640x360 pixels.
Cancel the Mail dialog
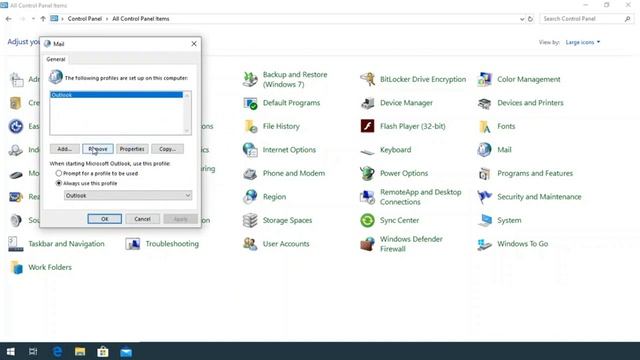(x=142, y=219)
